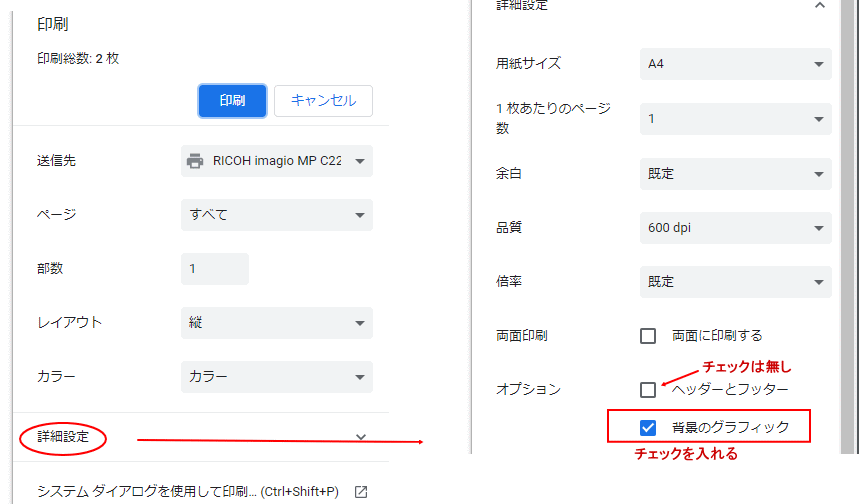Expand the 詳細設定 section chevron on left
Viewport: 859px width, 504px height.
coord(361,437)
